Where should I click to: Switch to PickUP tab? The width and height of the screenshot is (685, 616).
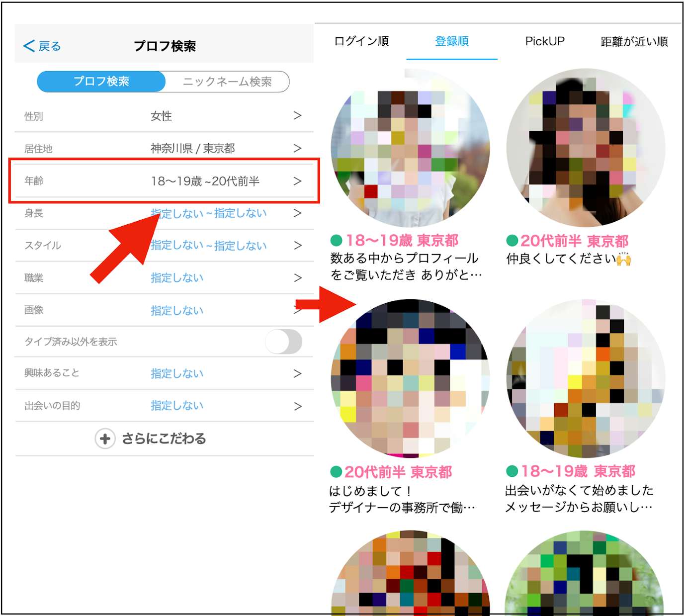(x=545, y=41)
